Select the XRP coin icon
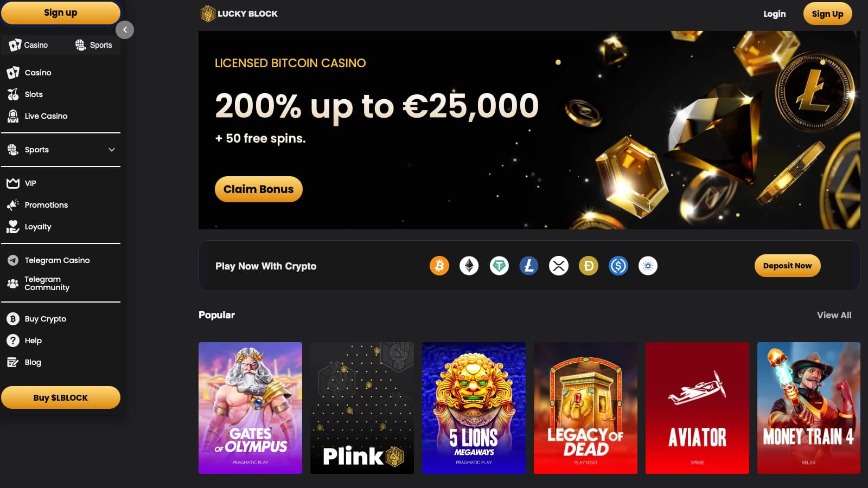Image resolution: width=868 pixels, height=488 pixels. click(x=559, y=266)
